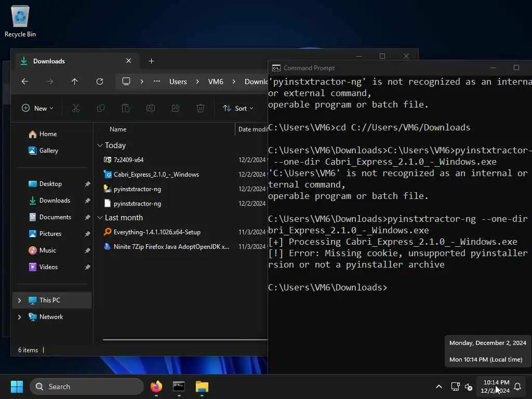Open the New item dropdown

pyautogui.click(x=37, y=108)
